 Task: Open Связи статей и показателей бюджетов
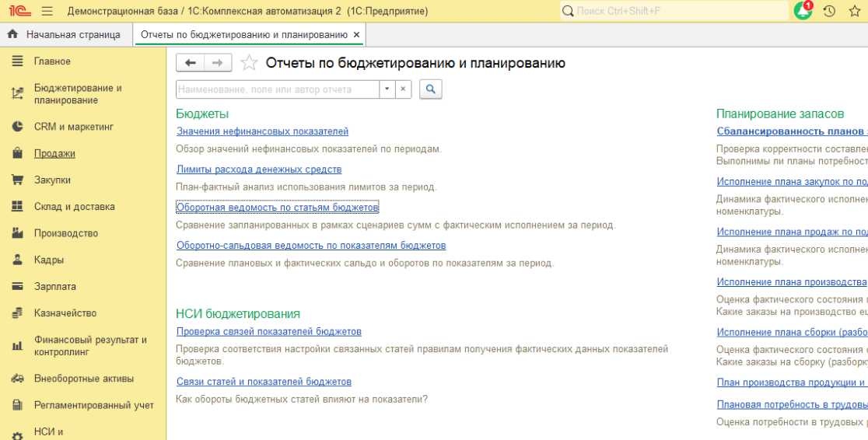point(264,382)
